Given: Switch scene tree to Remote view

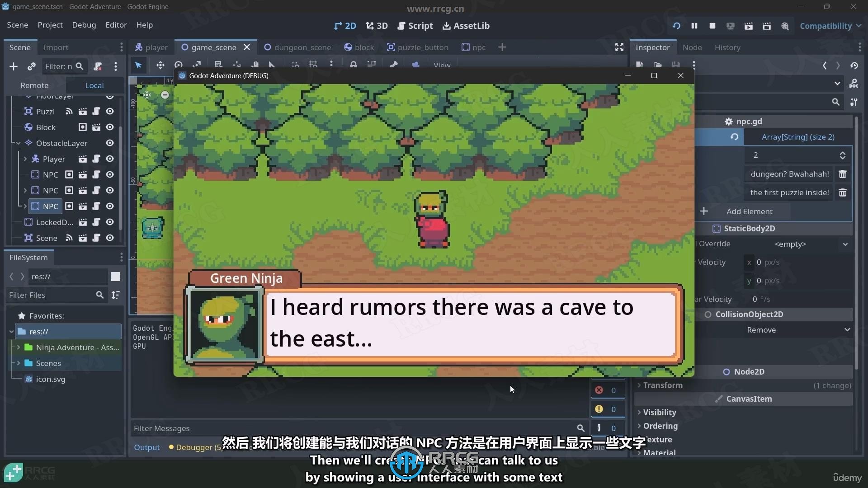Looking at the screenshot, I should click(x=34, y=85).
